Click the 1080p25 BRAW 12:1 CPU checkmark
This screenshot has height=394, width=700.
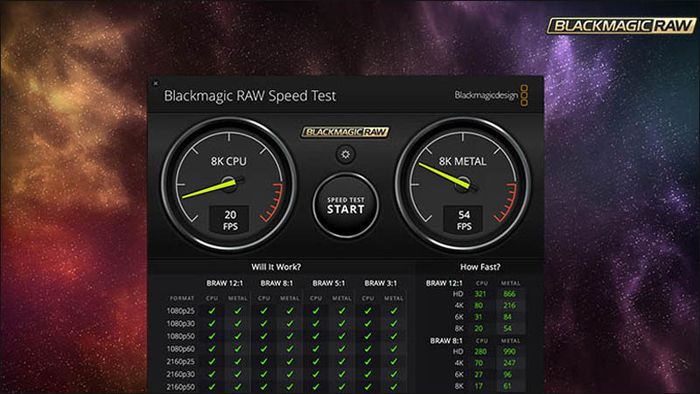(212, 311)
